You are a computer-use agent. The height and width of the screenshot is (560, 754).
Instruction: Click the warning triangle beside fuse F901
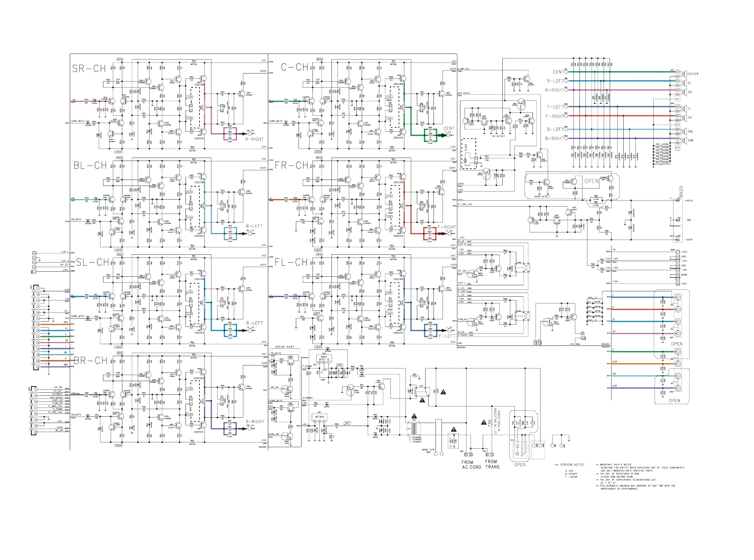point(484,422)
